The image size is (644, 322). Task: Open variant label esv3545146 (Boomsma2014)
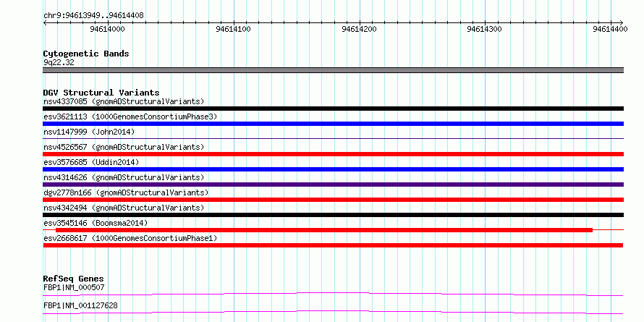pyautogui.click(x=96, y=223)
